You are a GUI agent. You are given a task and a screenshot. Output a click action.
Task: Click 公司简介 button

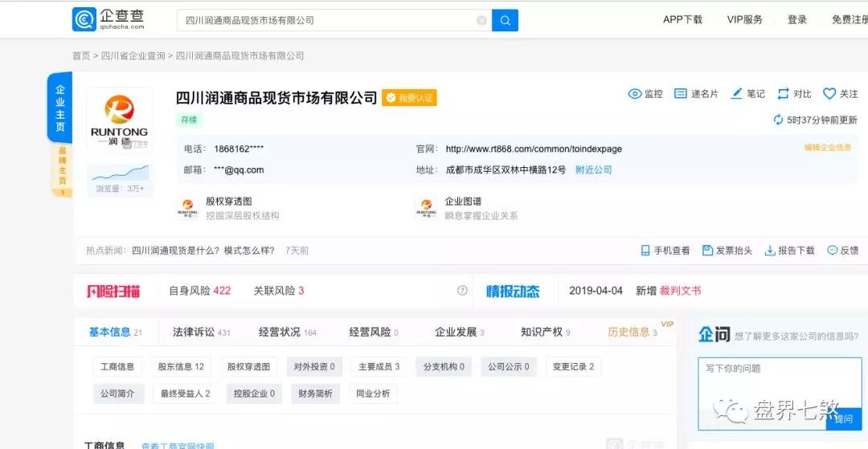(118, 394)
